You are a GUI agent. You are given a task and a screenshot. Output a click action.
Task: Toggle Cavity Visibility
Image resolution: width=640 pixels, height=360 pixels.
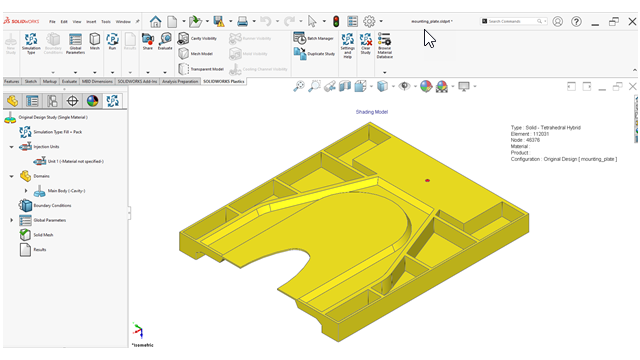pos(198,38)
